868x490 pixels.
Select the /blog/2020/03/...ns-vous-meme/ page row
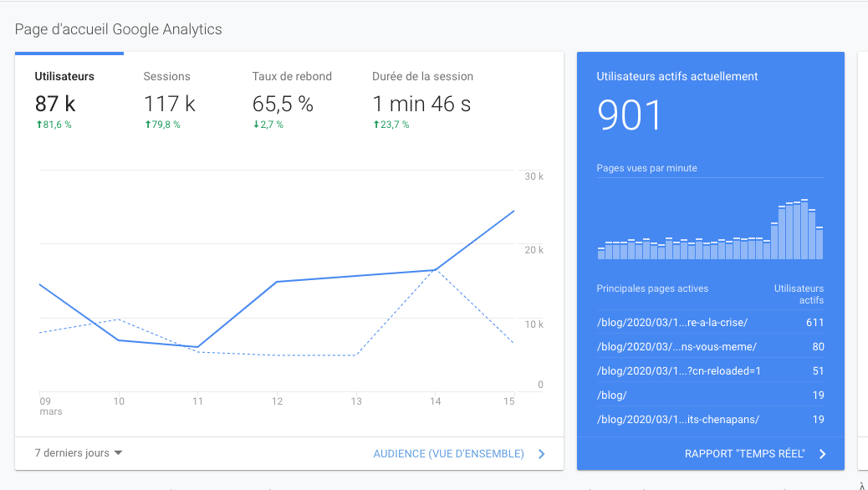[710, 347]
